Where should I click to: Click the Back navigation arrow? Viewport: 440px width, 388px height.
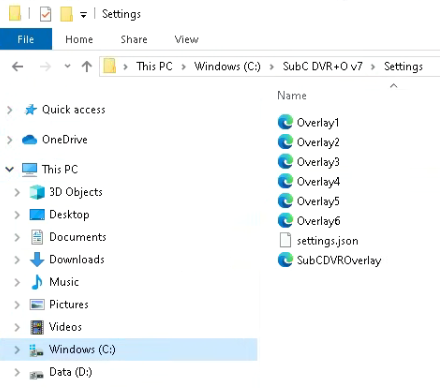click(x=17, y=67)
